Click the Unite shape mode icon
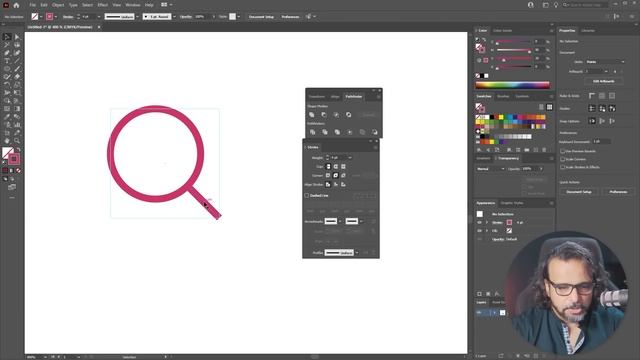Screen dimensions: 640x360 [312, 115]
